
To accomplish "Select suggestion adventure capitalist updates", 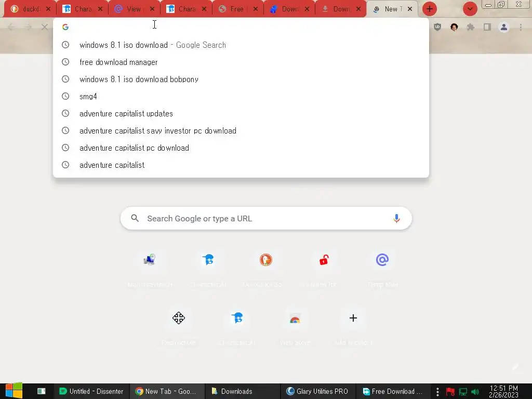I will pos(241,113).
